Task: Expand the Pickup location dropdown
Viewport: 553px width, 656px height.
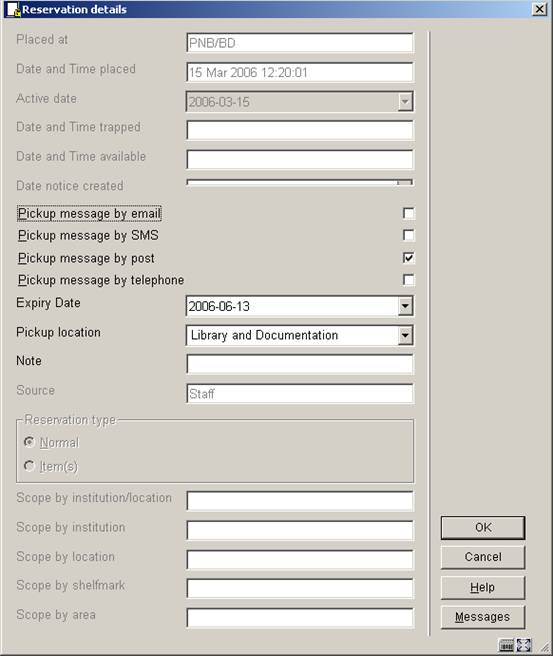Action: pyautogui.click(x=405, y=336)
